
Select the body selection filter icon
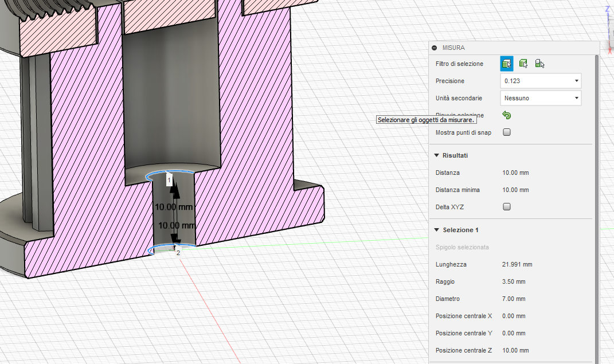click(x=523, y=64)
